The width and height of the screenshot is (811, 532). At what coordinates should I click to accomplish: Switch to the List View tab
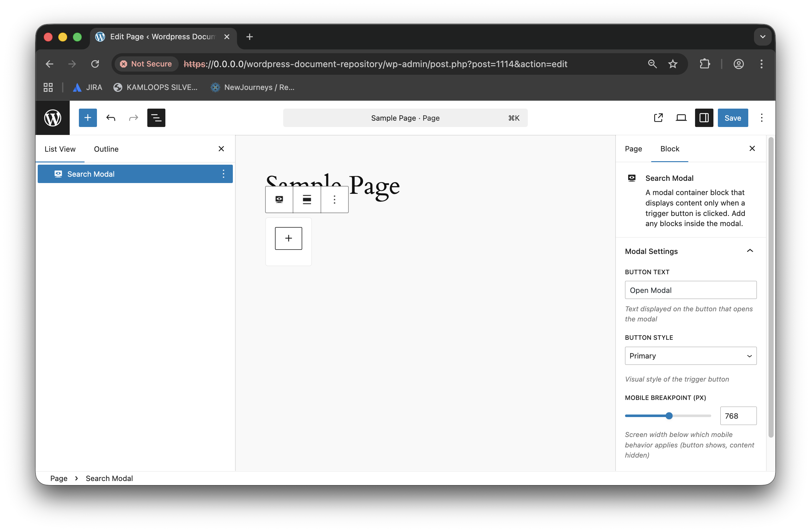[x=60, y=149]
